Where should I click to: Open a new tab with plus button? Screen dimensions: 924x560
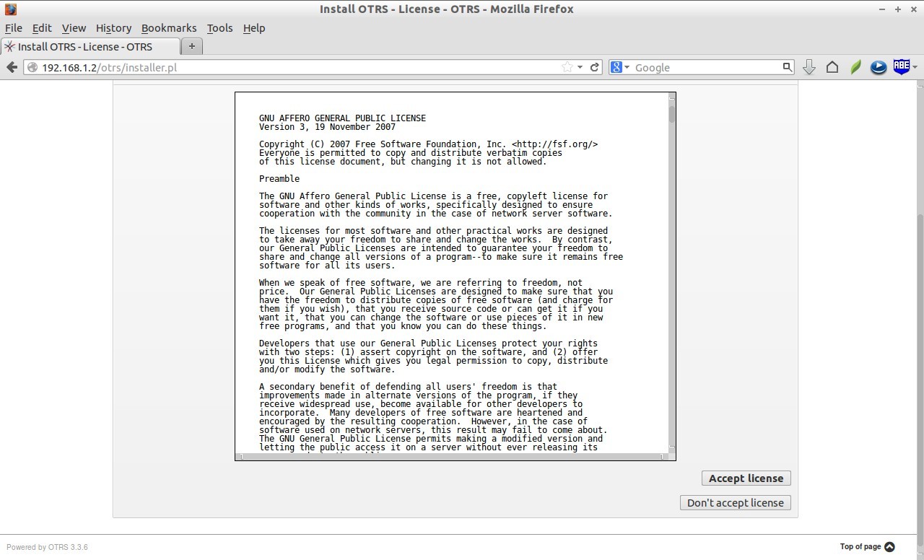(x=191, y=46)
